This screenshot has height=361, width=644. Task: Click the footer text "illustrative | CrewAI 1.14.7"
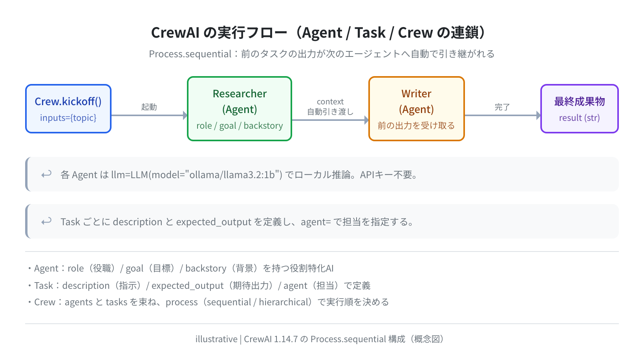tap(247, 339)
